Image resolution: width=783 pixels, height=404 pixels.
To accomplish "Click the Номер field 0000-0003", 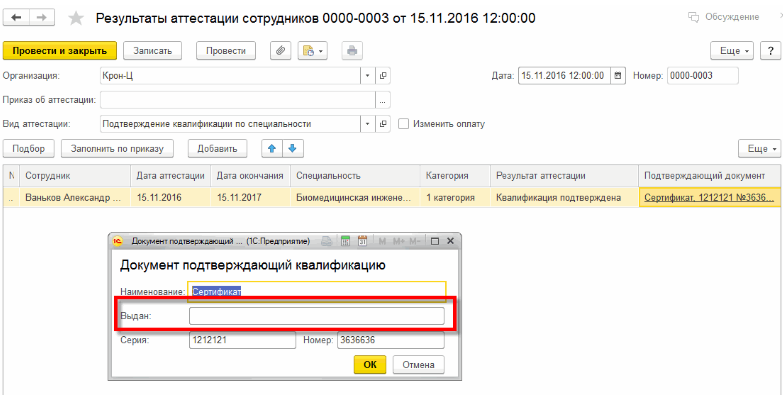I will pyautogui.click(x=703, y=76).
